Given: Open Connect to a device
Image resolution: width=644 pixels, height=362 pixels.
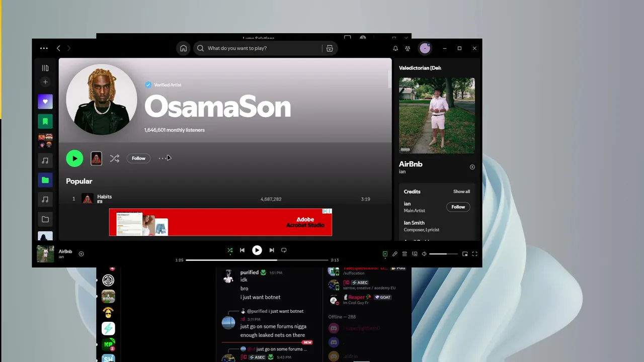Looking at the screenshot, I should click(x=415, y=254).
